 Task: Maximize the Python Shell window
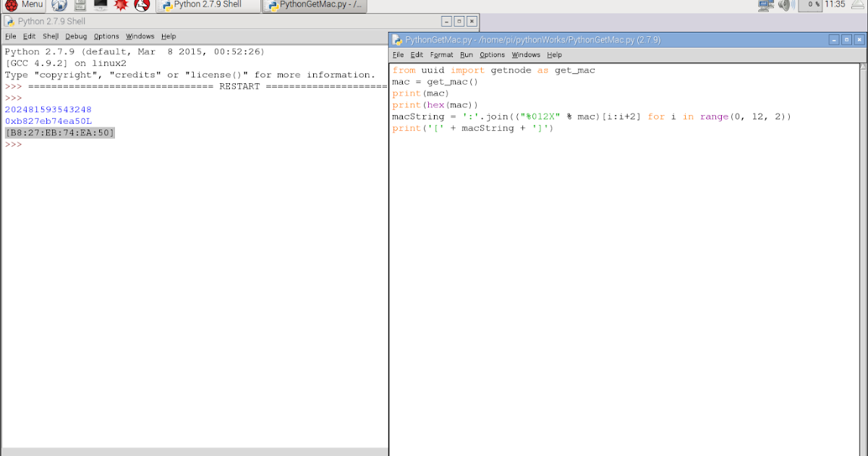click(x=459, y=22)
